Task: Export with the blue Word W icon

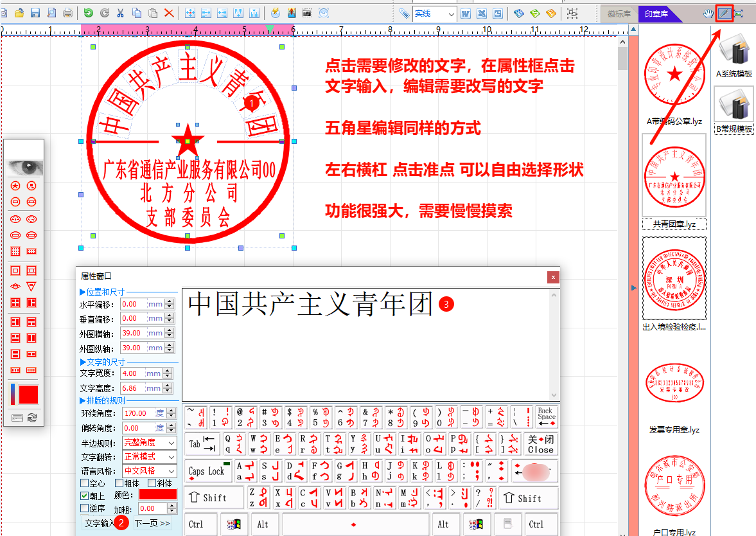Action: (x=465, y=13)
